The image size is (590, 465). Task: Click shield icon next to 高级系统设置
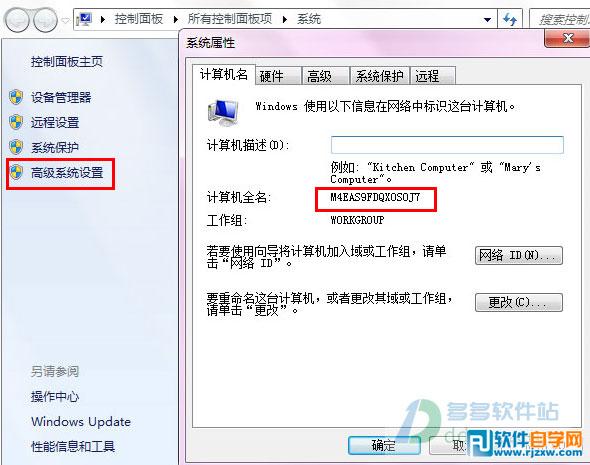pyautogui.click(x=16, y=172)
